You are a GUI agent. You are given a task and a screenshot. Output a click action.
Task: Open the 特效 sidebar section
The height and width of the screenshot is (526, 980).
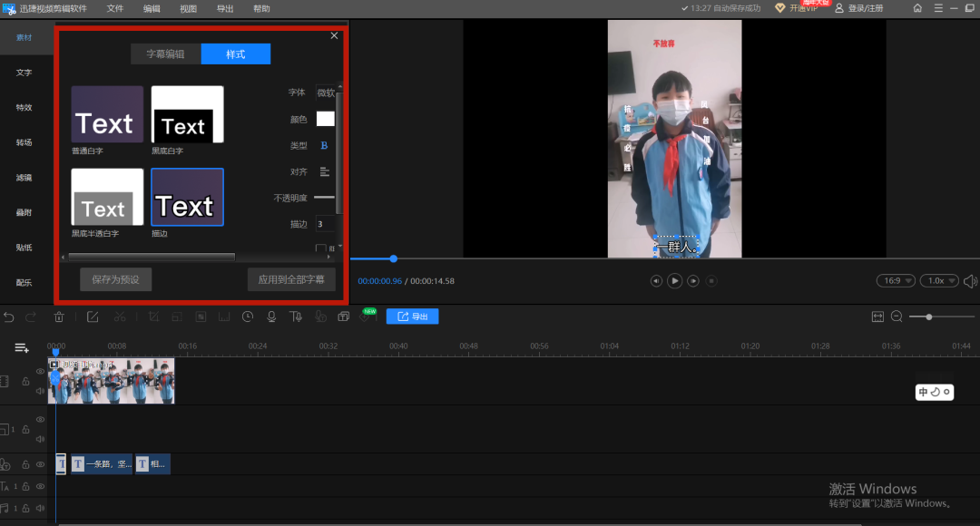[x=24, y=107]
